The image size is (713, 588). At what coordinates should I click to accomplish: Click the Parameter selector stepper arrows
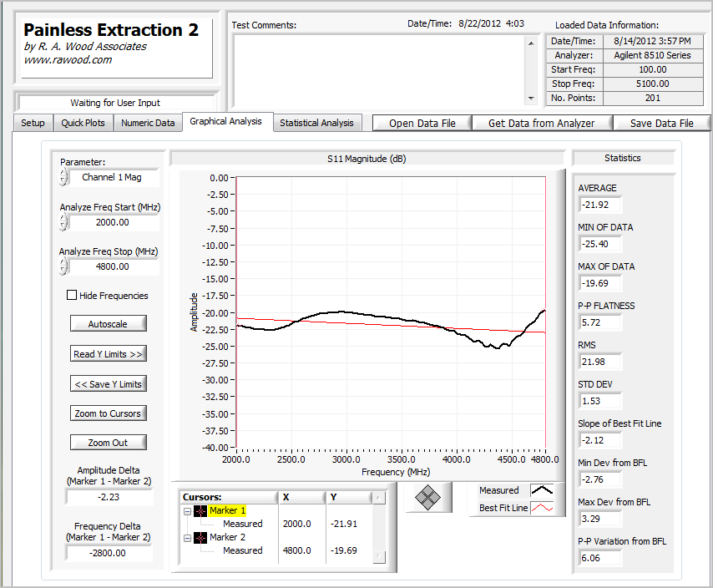(x=63, y=177)
